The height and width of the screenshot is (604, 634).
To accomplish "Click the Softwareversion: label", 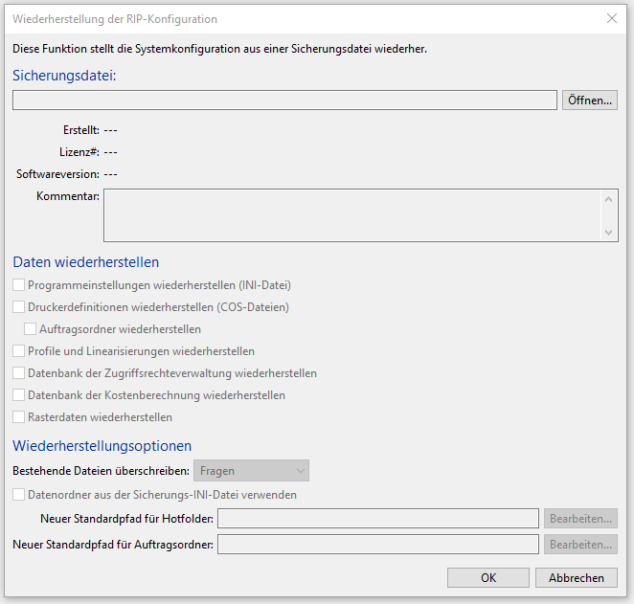I will [x=58, y=174].
